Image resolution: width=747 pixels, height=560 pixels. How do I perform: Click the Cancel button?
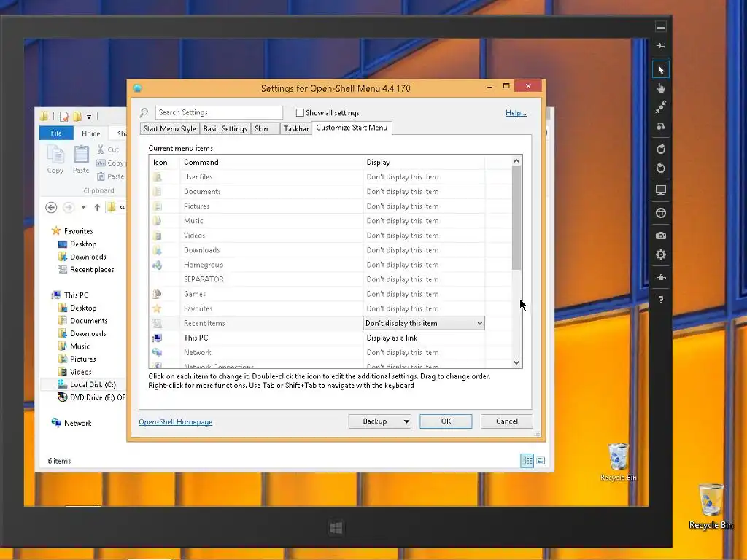pos(507,421)
